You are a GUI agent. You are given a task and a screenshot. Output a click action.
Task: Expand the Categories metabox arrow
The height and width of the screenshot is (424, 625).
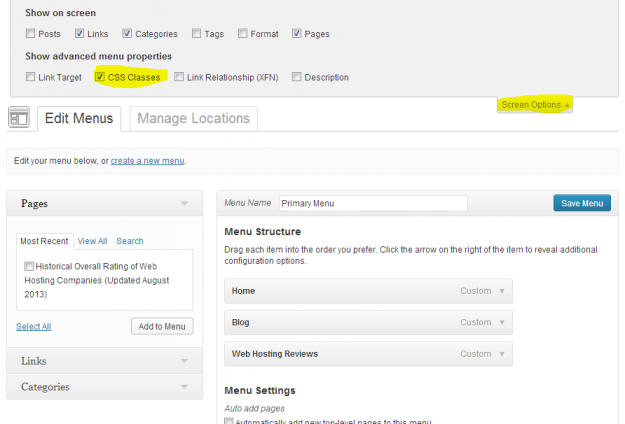(x=184, y=387)
